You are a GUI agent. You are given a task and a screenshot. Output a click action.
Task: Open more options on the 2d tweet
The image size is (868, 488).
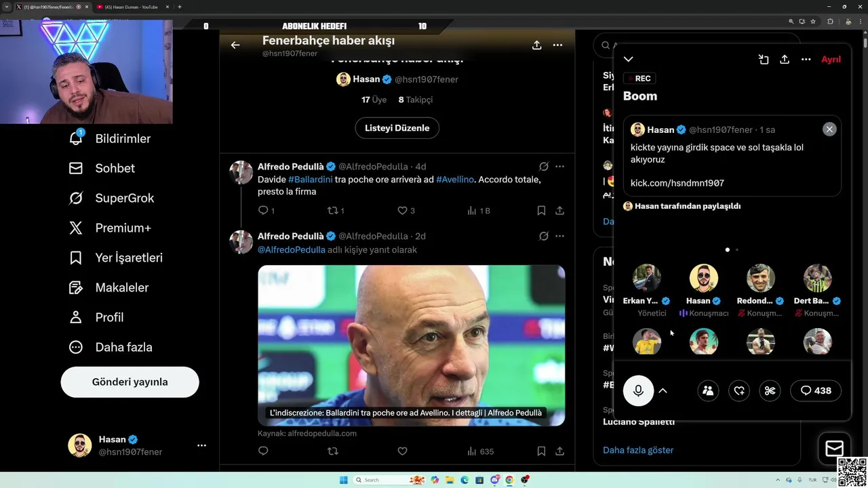click(x=559, y=237)
